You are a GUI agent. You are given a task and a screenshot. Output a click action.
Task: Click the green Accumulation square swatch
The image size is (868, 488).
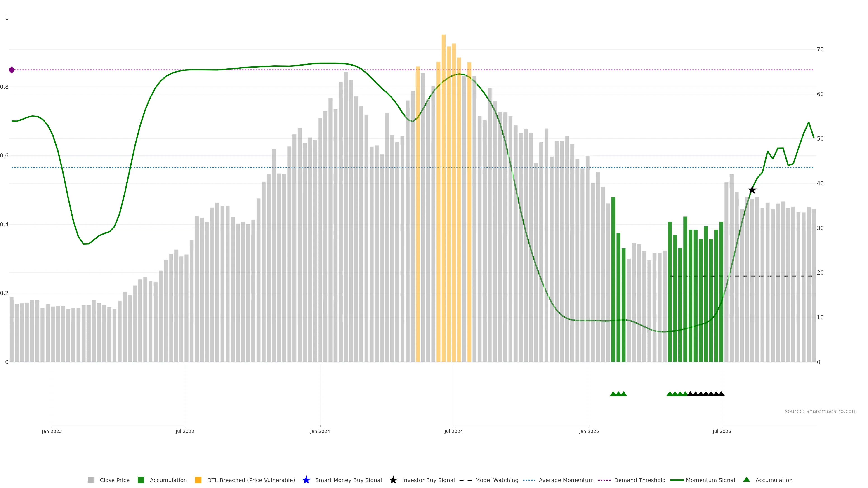coord(141,480)
